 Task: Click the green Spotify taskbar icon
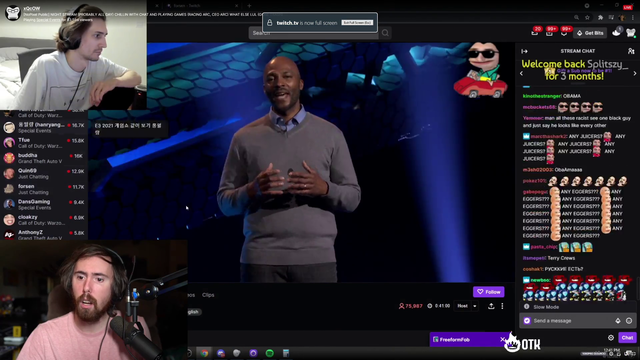(269, 353)
